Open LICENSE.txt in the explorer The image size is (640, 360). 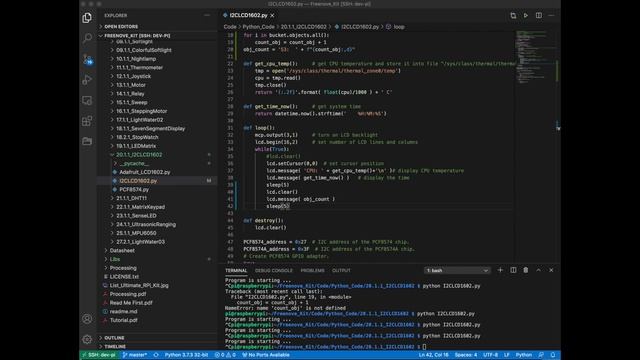tap(124, 277)
